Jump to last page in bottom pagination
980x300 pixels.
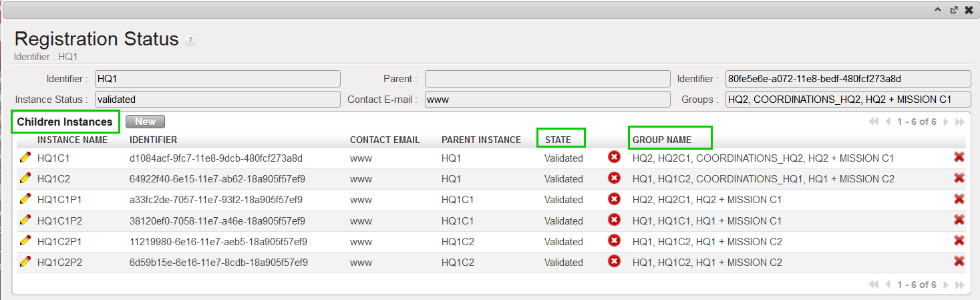pos(960,285)
